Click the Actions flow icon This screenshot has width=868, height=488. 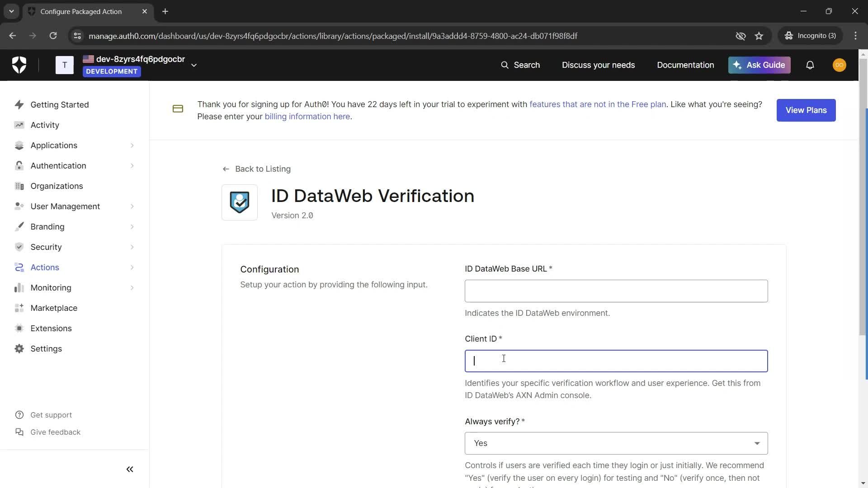19,267
